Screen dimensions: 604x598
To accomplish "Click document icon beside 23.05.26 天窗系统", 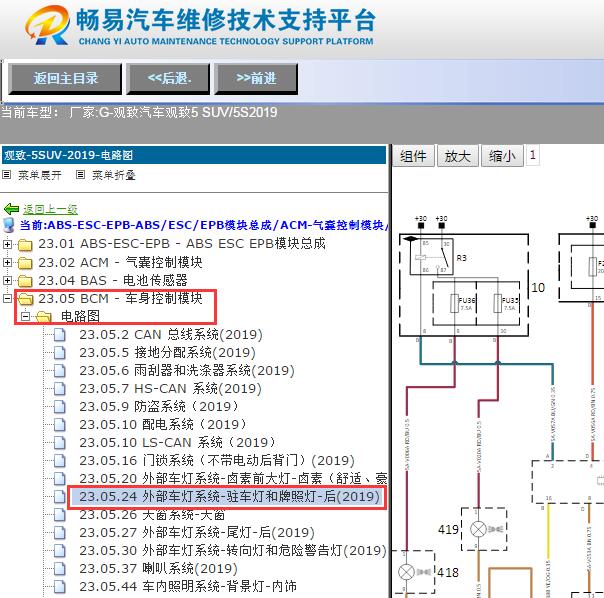I will (60, 515).
